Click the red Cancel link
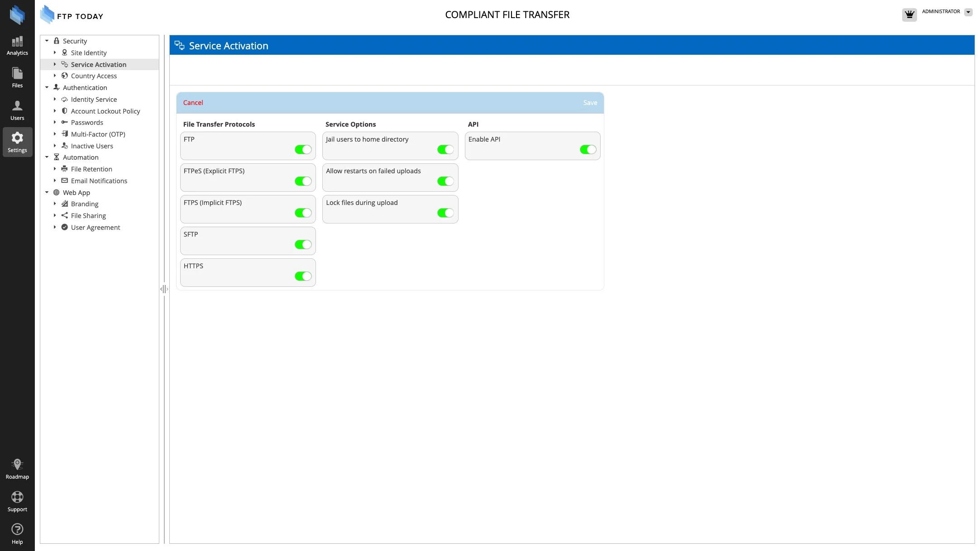 (x=193, y=103)
